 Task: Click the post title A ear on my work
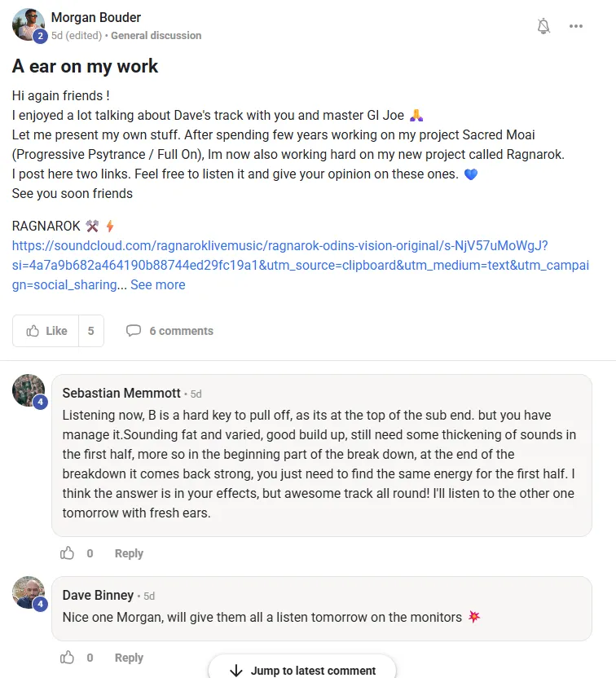(86, 66)
